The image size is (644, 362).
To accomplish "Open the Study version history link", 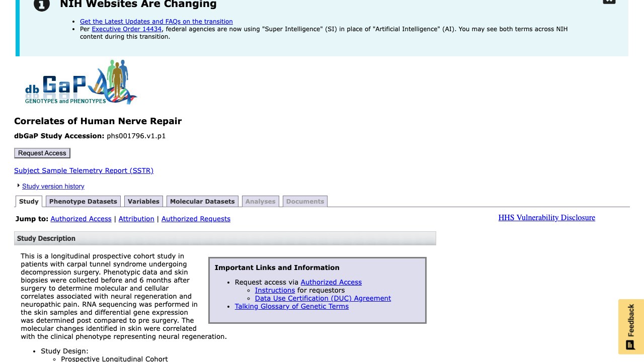I will (x=53, y=187).
